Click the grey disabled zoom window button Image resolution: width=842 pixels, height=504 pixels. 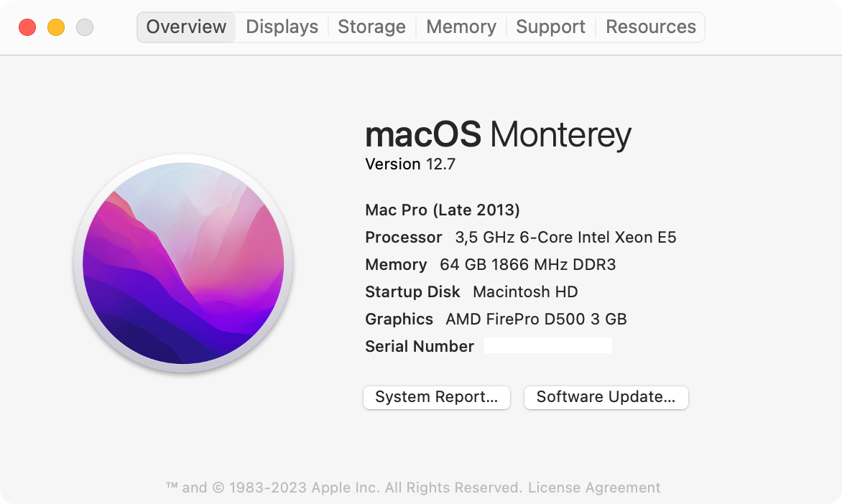pos(85,28)
